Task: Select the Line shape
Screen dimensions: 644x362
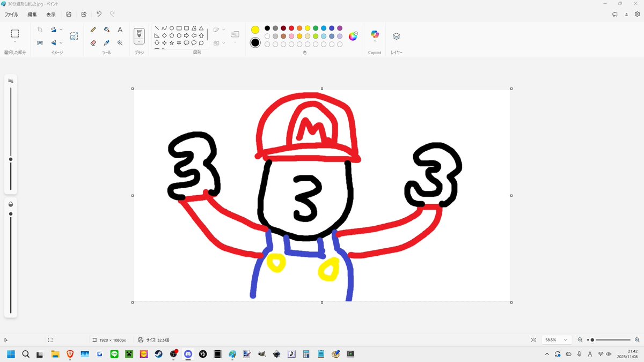Action: pos(157,28)
